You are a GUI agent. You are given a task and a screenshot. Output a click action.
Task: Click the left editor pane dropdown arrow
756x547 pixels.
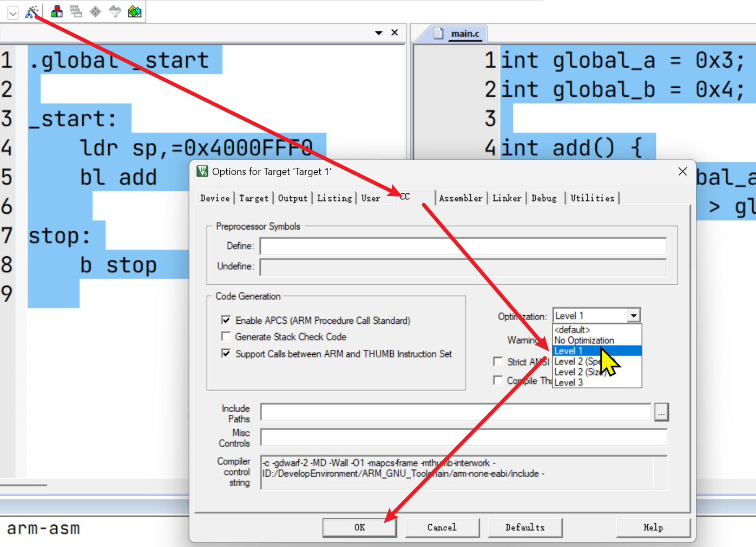(379, 33)
